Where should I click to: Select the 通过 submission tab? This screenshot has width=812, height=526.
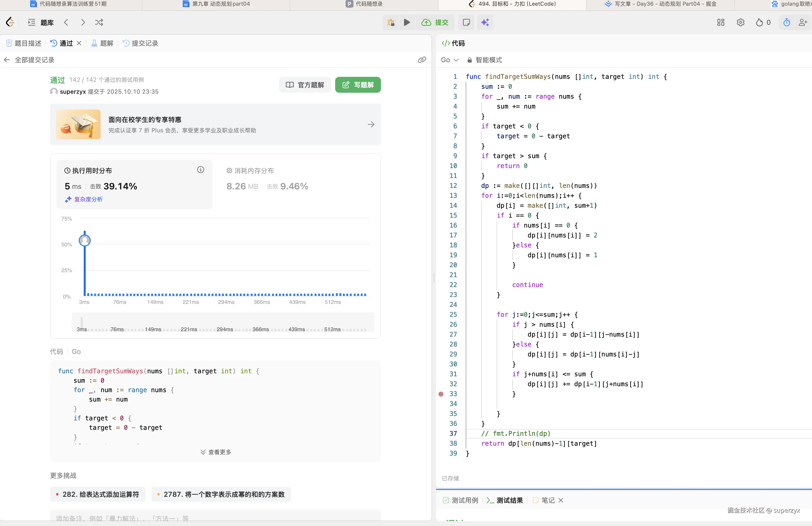[x=62, y=43]
